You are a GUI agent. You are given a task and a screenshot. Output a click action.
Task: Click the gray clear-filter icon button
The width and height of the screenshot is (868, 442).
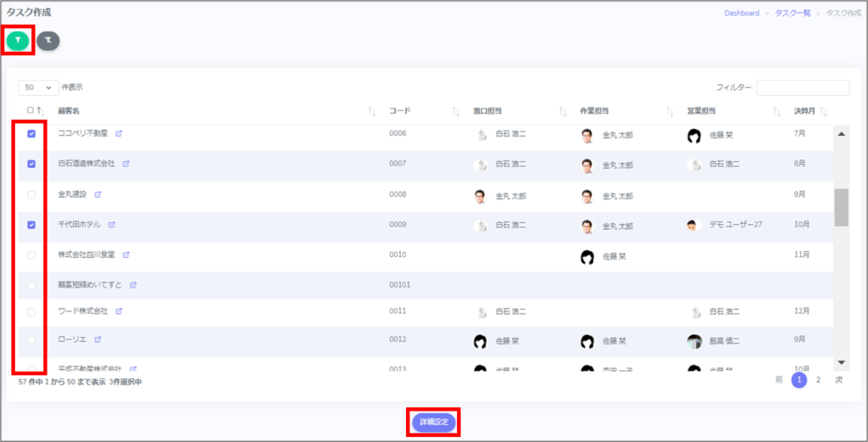point(48,40)
